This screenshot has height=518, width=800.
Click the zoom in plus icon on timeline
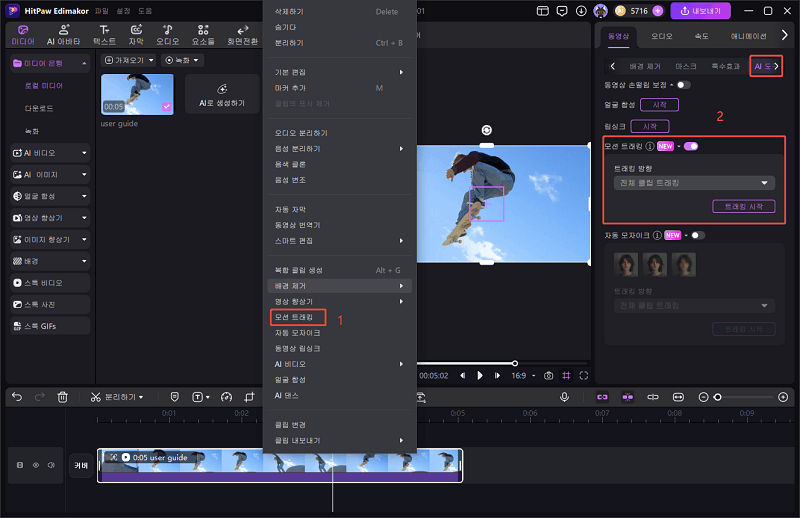click(x=783, y=397)
